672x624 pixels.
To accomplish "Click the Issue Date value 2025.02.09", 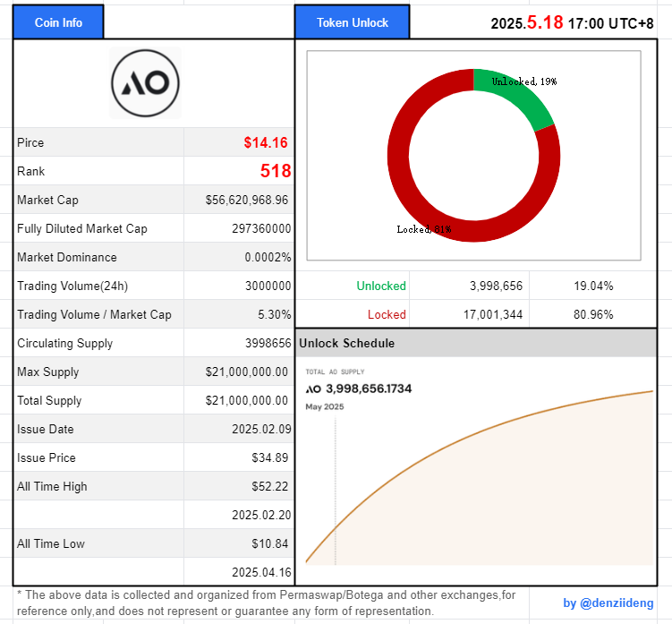I will pos(261,430).
